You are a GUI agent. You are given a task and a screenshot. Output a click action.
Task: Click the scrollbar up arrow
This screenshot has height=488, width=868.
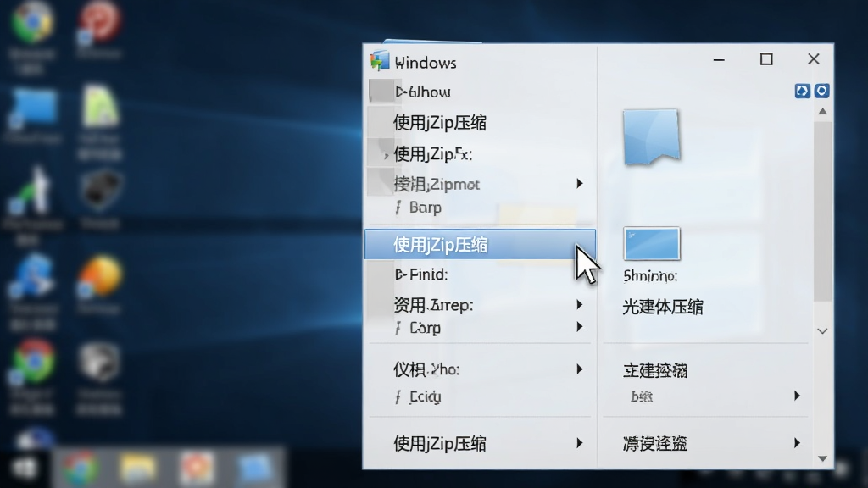[822, 112]
